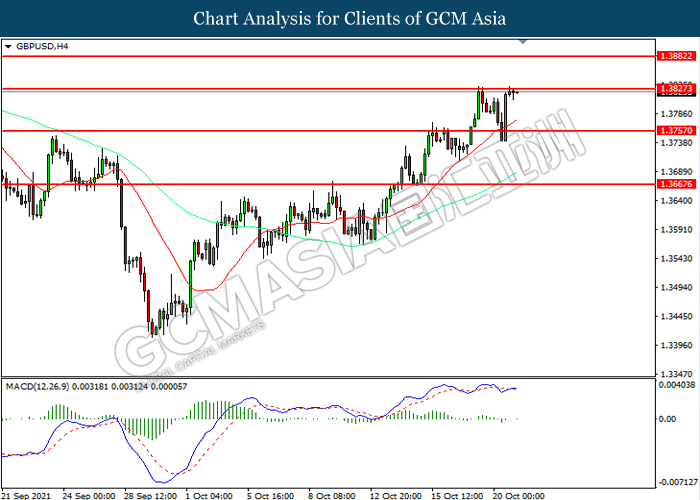Click the 1.37860 price axis label
700x500 pixels.
(676, 114)
